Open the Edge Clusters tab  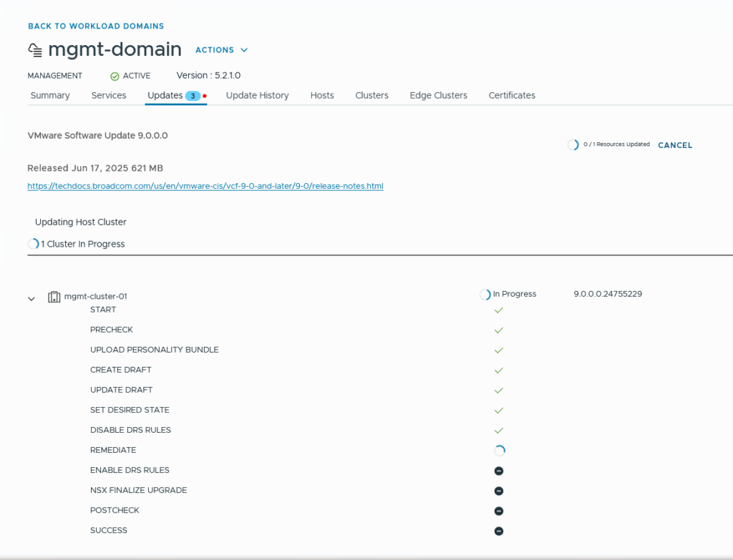[x=438, y=95]
